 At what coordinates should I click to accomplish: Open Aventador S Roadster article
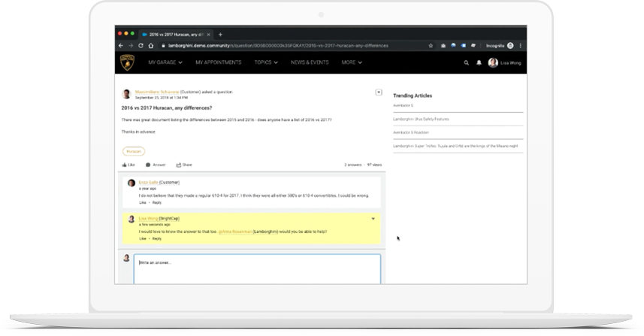click(411, 132)
